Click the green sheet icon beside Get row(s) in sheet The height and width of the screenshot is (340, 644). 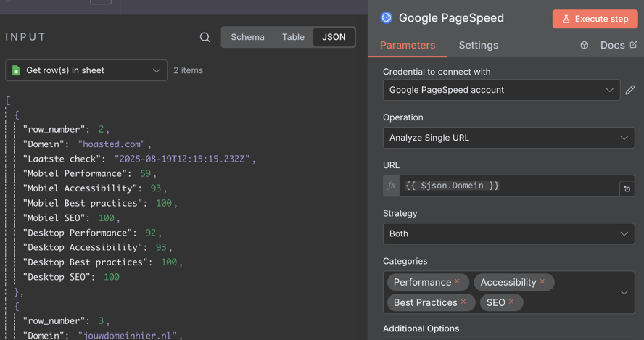click(16, 70)
